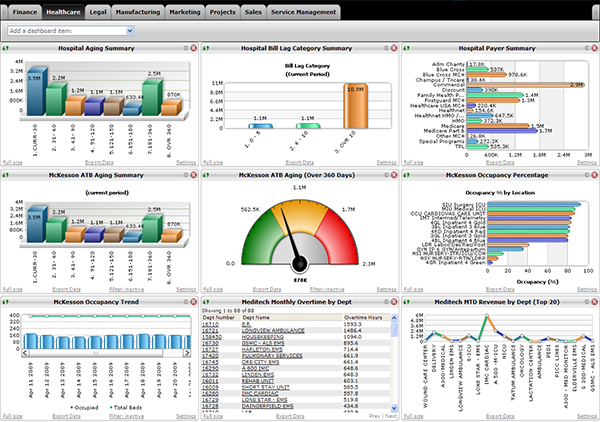Open the Legal tab
Viewport: 600px width, 422px height.
[98, 12]
